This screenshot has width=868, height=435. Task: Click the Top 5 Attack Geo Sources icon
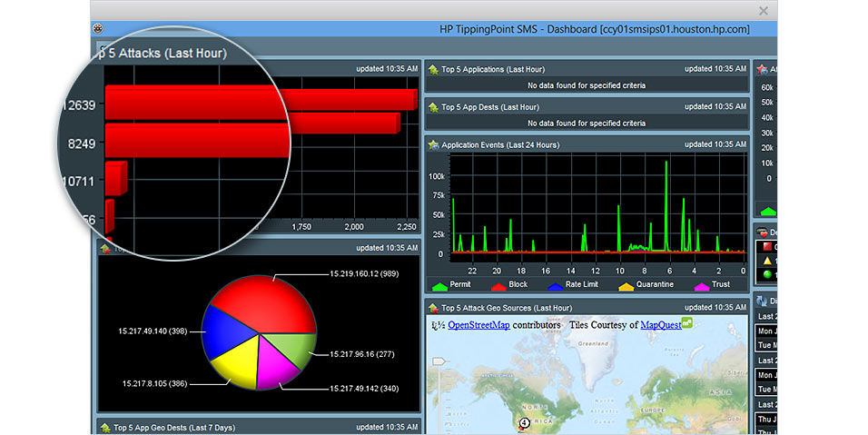[433, 307]
